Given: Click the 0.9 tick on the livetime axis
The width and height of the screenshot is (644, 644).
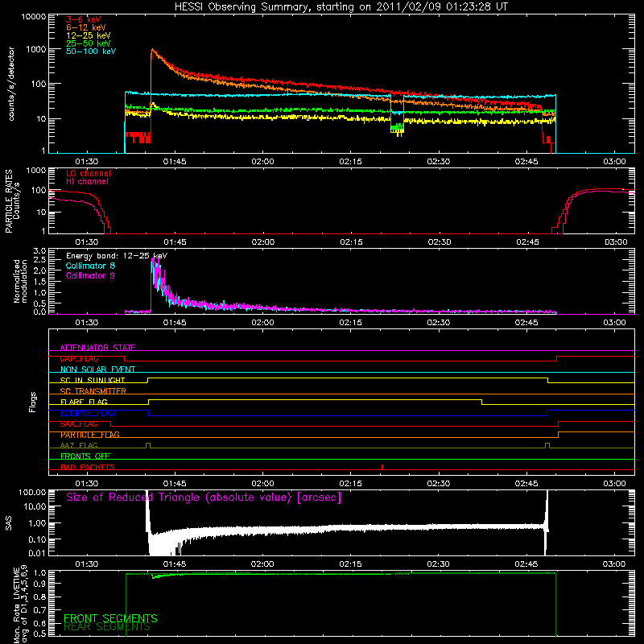Looking at the screenshot, I should tap(39, 583).
